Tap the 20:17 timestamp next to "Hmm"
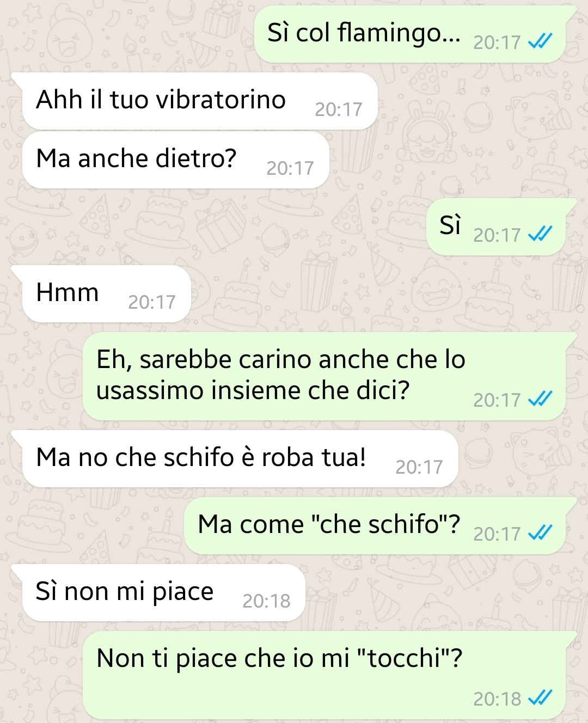 coord(152,302)
